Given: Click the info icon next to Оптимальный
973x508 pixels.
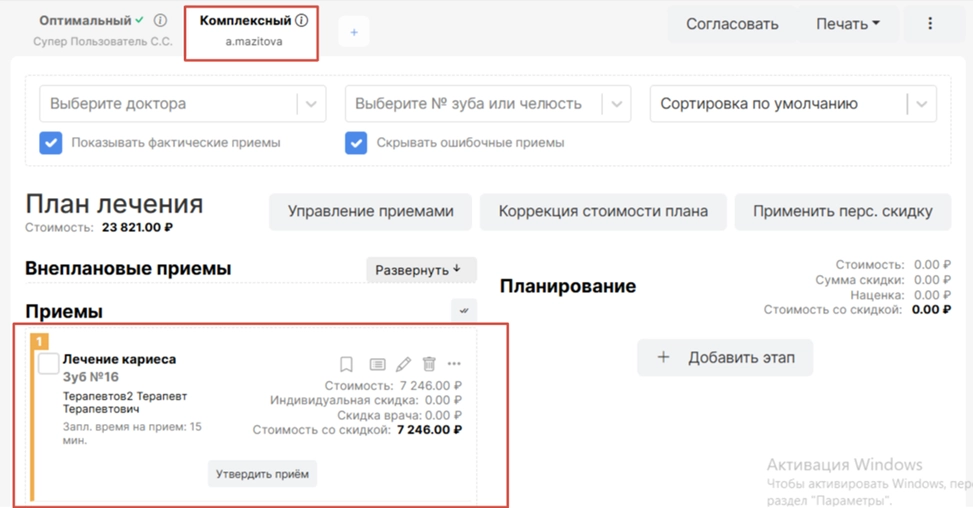Looking at the screenshot, I should pyautogui.click(x=160, y=20).
